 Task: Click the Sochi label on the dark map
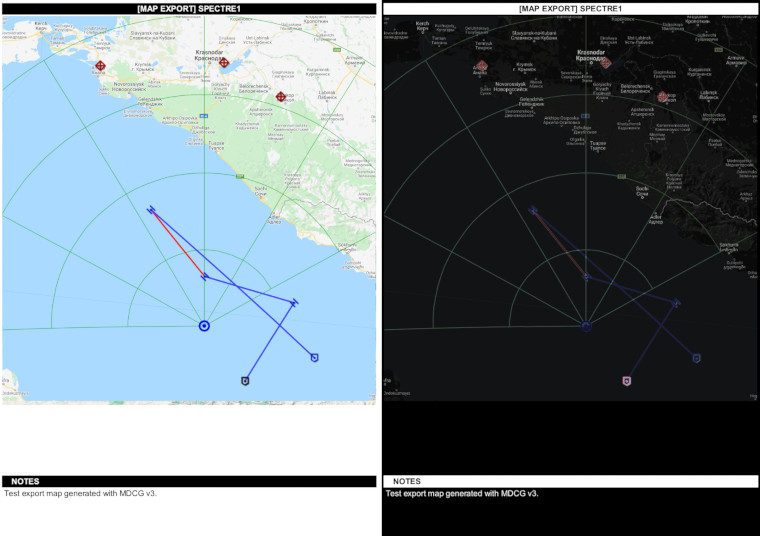pyautogui.click(x=642, y=191)
